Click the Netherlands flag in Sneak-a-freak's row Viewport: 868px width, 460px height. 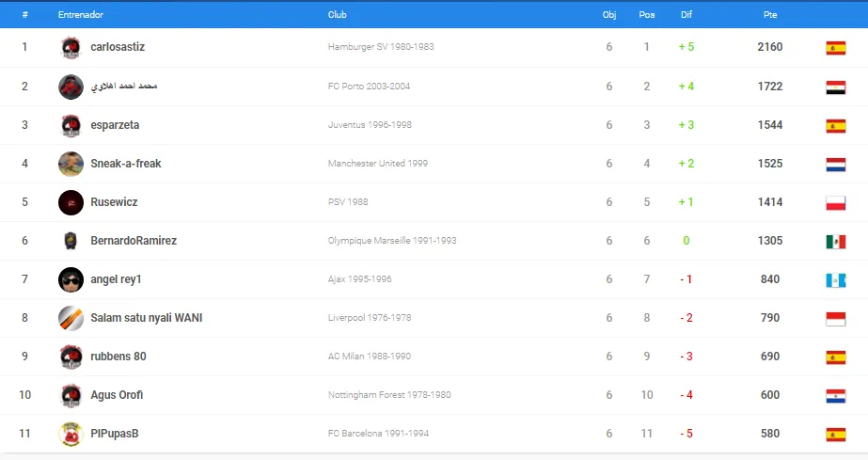(x=835, y=165)
